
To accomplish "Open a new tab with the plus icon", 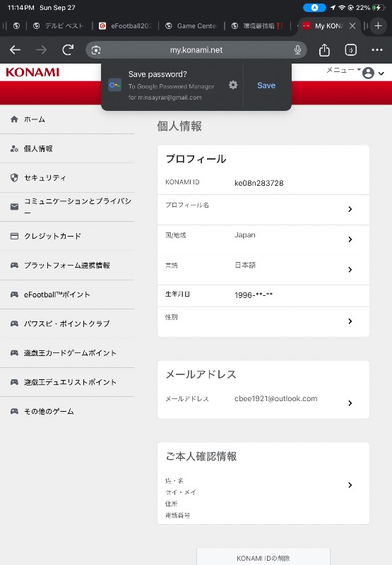I will [x=378, y=26].
